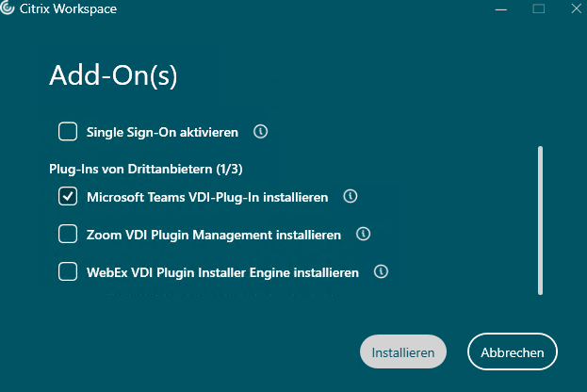The width and height of the screenshot is (587, 392).
Task: Open info icon beside Single Sign-On aktivieren
Action: click(x=261, y=131)
